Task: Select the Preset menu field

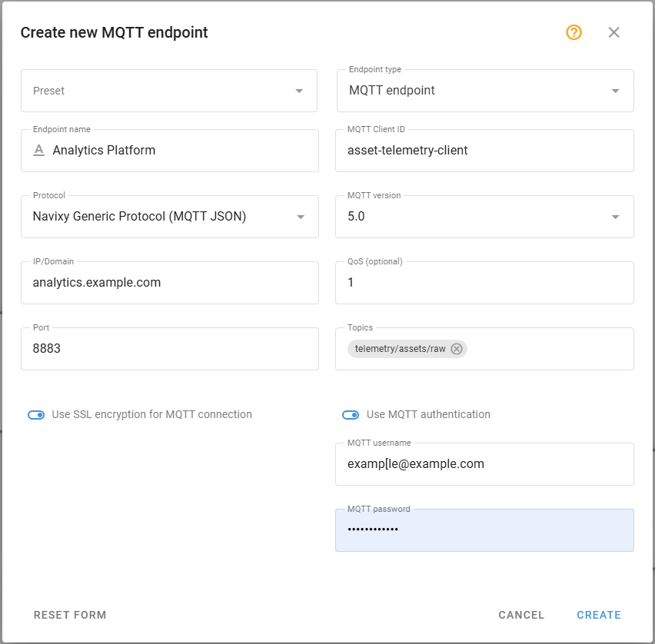Action: click(x=169, y=90)
